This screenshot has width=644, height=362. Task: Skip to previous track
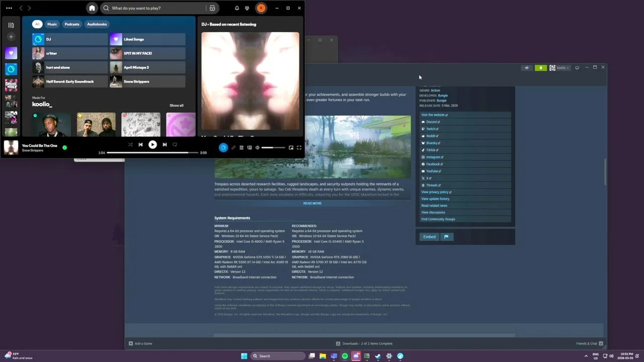coord(140,145)
